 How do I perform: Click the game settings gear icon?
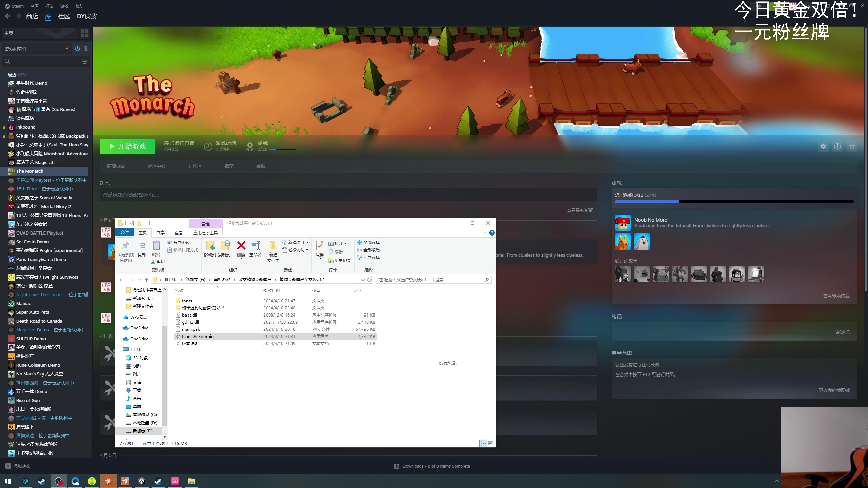[823, 146]
